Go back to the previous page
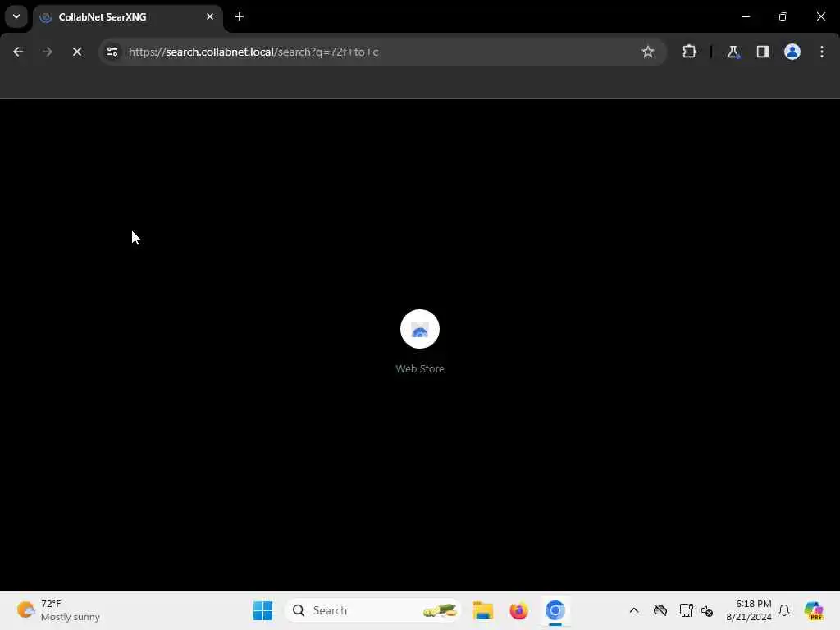Screen dimensions: 840x630 click(18, 52)
